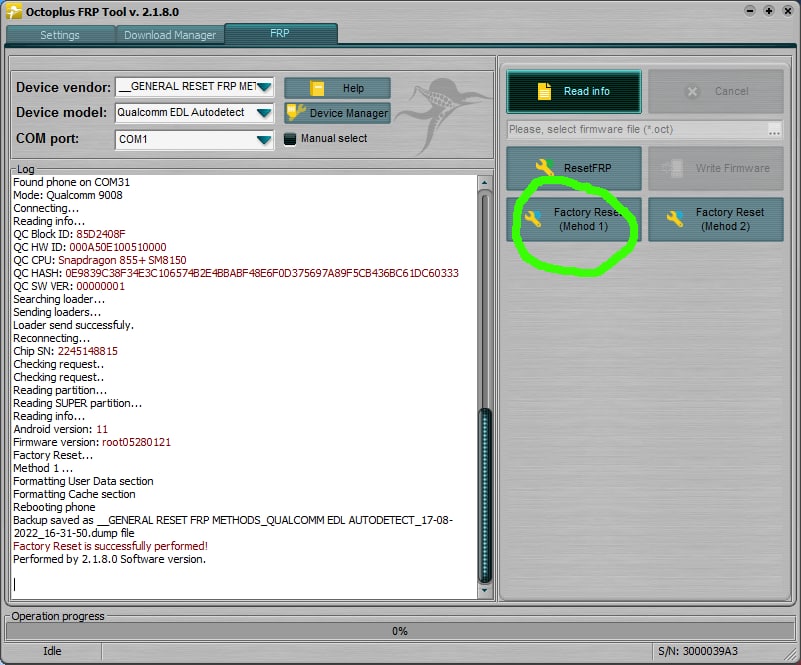
Task: Run Factory Reset (Mehod 2)
Action: click(x=716, y=220)
